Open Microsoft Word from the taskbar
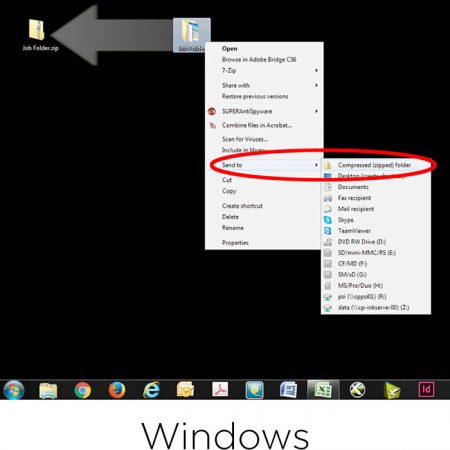450x450 pixels. 289,390
